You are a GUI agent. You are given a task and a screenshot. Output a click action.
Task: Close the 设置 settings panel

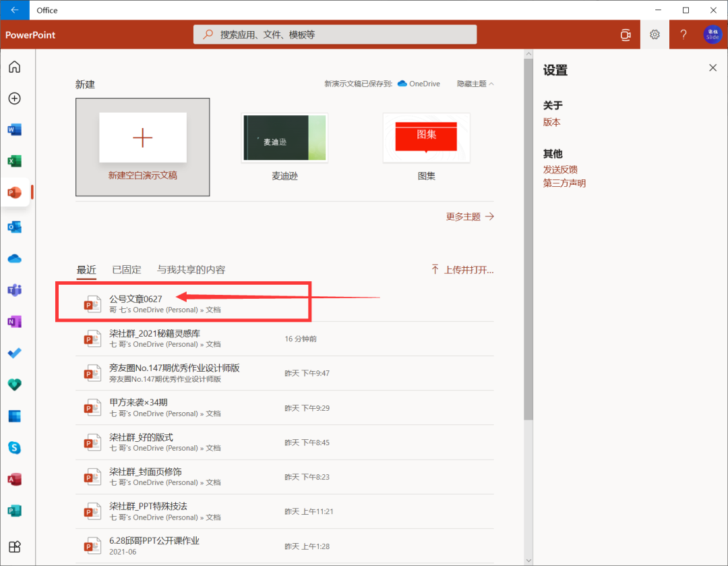pos(712,68)
